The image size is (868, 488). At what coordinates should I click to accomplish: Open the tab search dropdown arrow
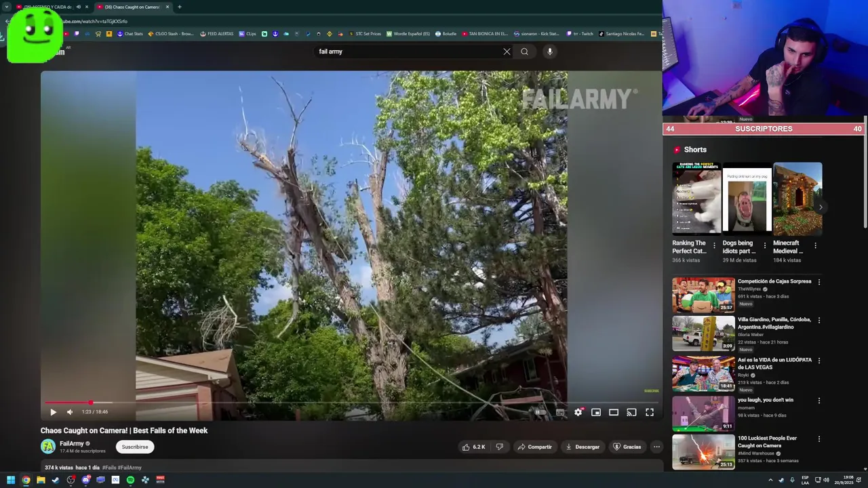6,7
